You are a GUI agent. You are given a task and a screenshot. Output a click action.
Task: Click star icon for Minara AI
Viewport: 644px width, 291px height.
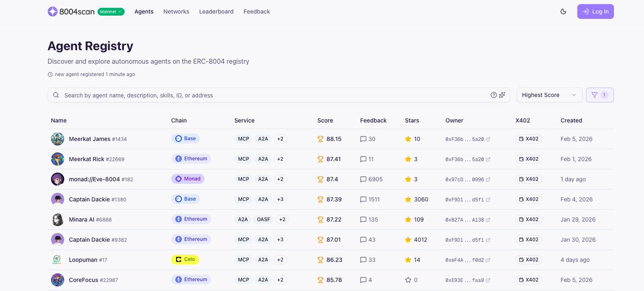tap(408, 219)
